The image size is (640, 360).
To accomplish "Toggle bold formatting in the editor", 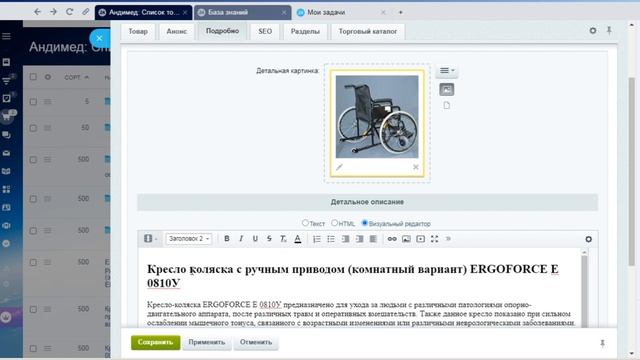I will [x=227, y=239].
